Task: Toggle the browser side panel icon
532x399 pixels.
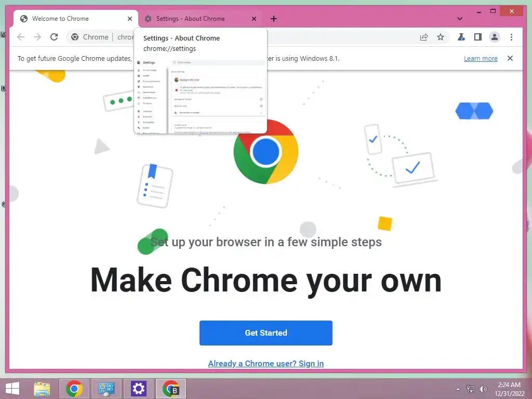Action: point(478,37)
